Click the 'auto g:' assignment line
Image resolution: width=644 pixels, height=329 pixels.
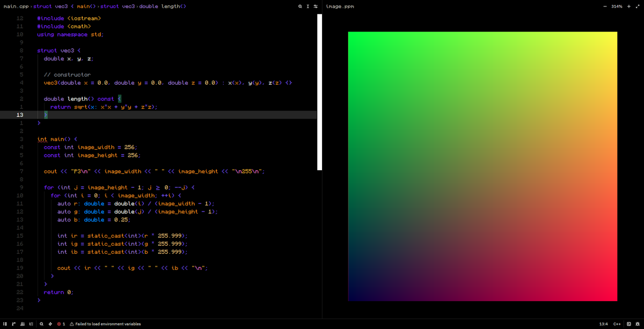click(x=137, y=211)
